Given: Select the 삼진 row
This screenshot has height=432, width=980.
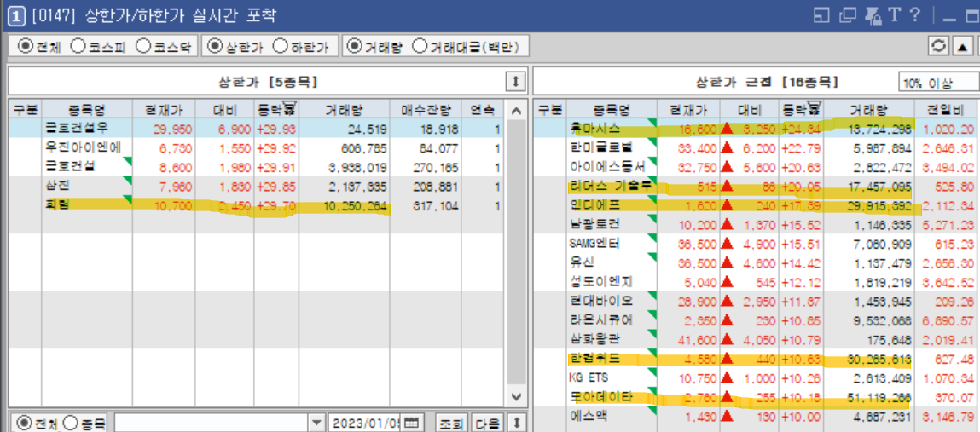Looking at the screenshot, I should (x=256, y=186).
